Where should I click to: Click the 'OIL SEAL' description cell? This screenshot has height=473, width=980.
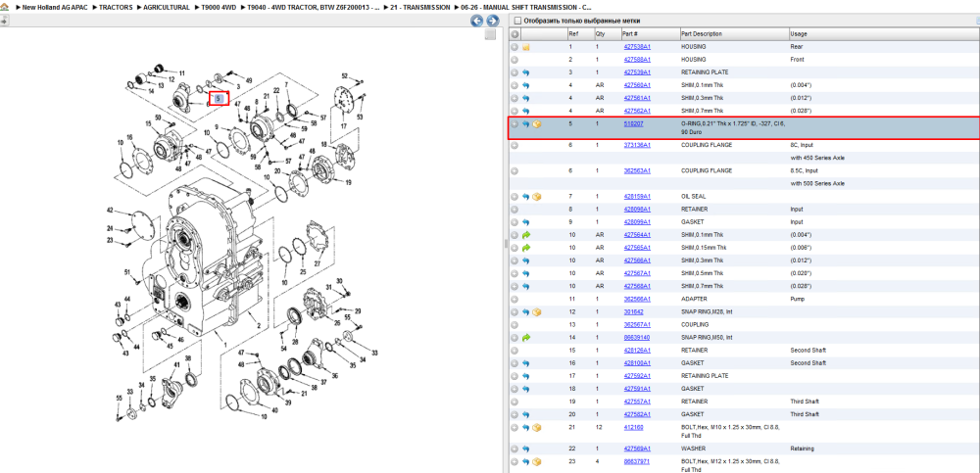[x=693, y=196]
